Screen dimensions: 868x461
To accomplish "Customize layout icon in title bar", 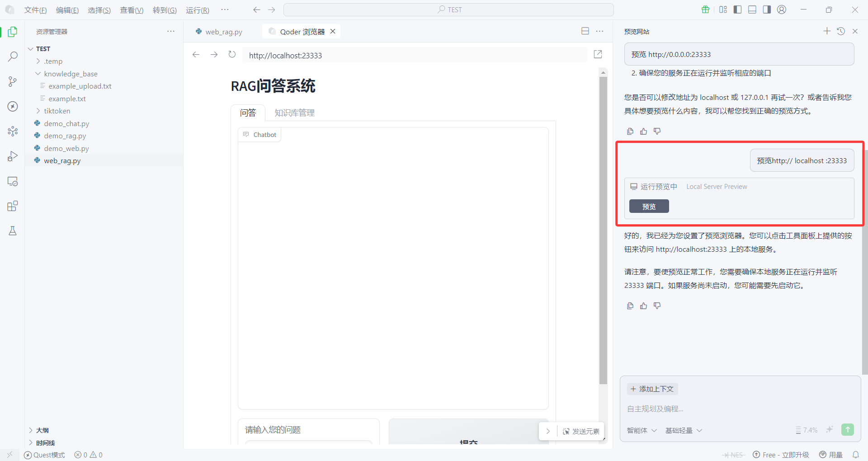I will pyautogui.click(x=723, y=9).
